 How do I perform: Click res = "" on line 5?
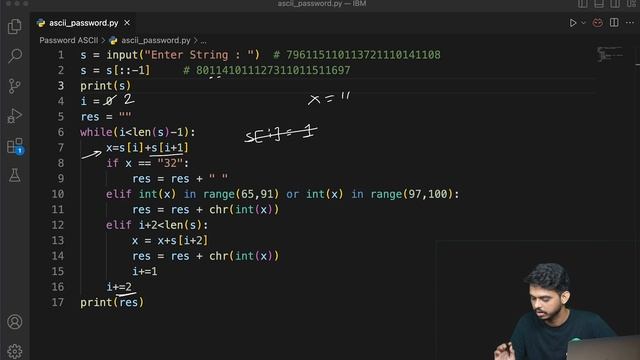106,117
